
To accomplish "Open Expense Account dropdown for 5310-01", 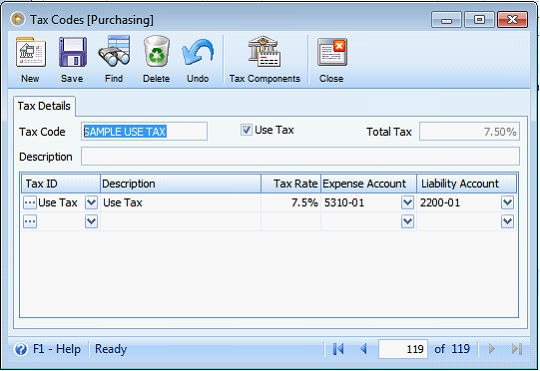I will [407, 203].
